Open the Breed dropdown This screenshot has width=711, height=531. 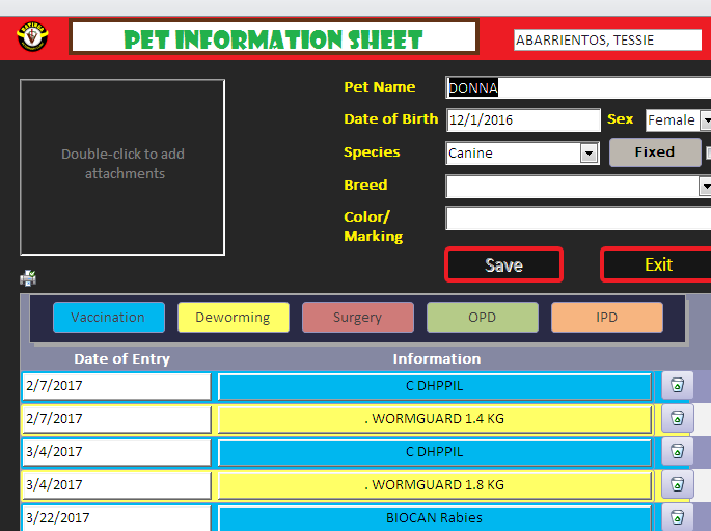pos(704,186)
